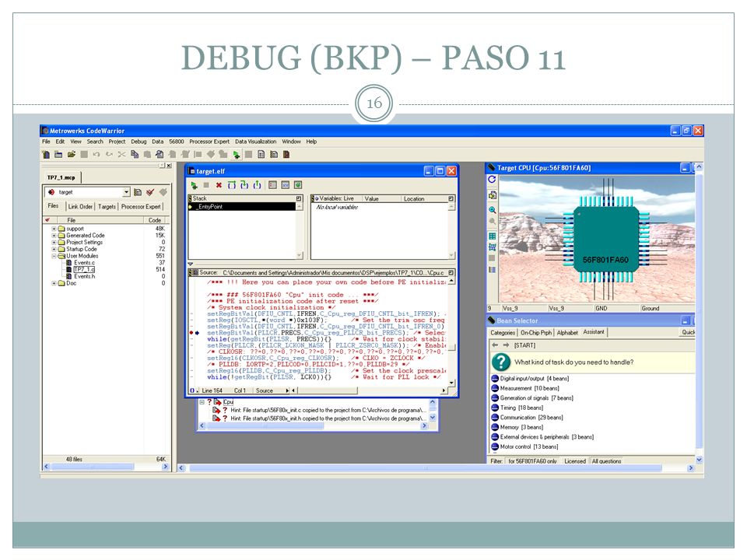Click the 56F801FA60 chip image
Screen dimensions: 747x560
pos(606,239)
